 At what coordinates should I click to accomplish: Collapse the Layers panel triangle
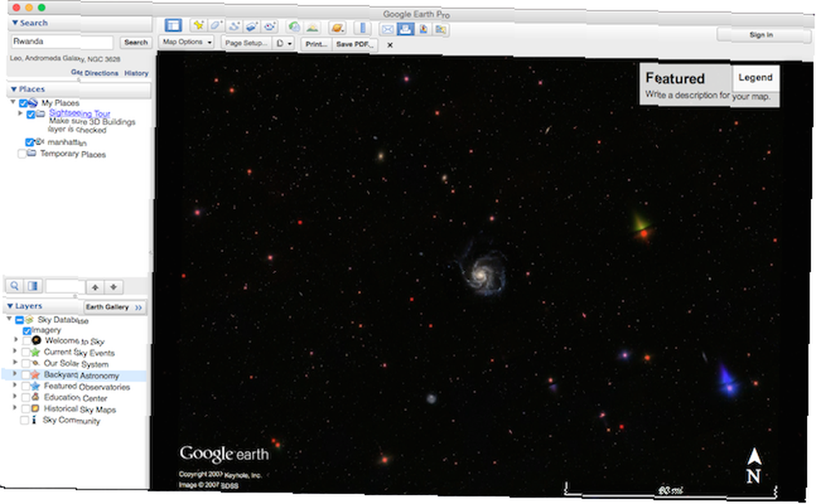click(x=10, y=306)
